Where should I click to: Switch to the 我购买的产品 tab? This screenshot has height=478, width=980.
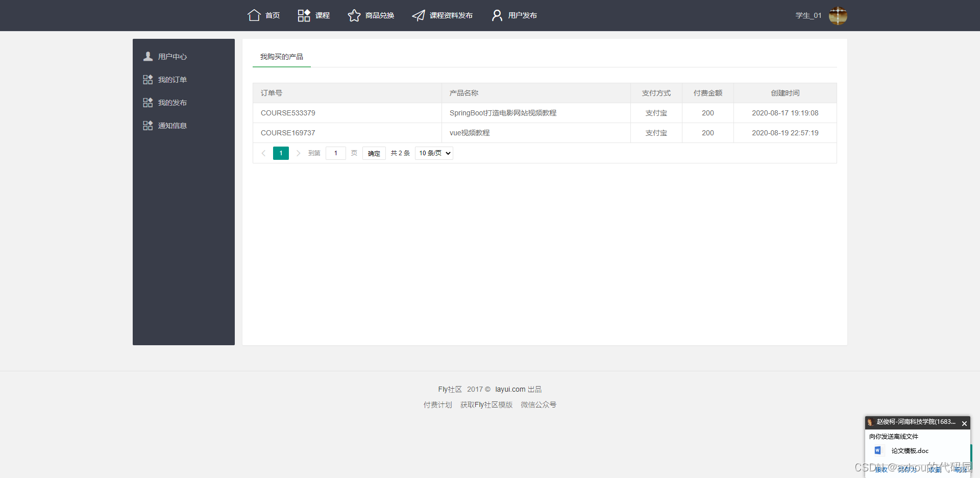(281, 56)
